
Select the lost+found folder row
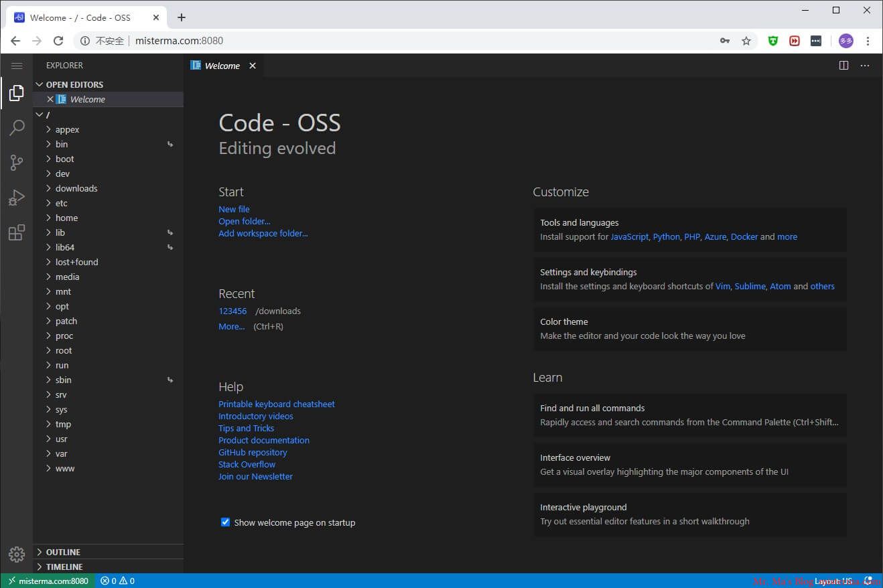(x=108, y=262)
